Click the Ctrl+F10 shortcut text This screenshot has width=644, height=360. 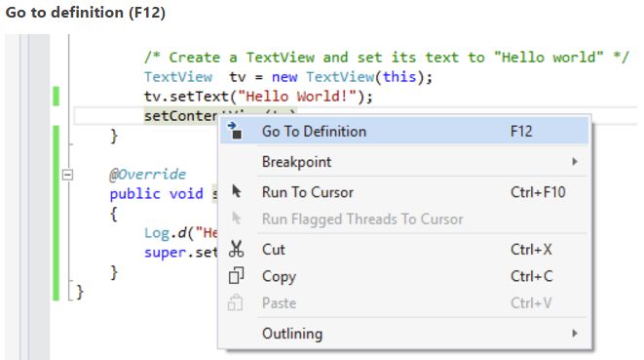[x=538, y=192]
